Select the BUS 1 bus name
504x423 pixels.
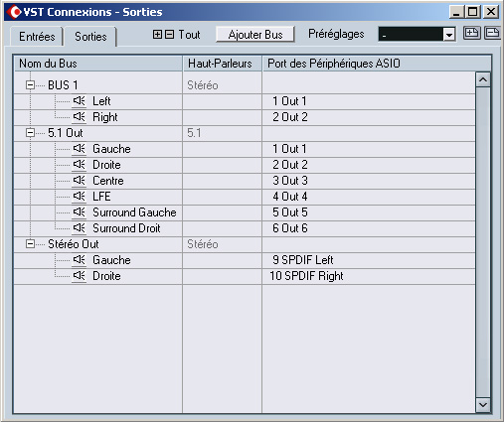pyautogui.click(x=63, y=85)
